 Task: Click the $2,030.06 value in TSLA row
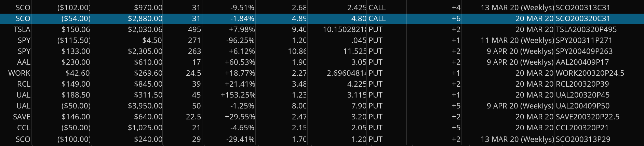pyautogui.click(x=145, y=29)
